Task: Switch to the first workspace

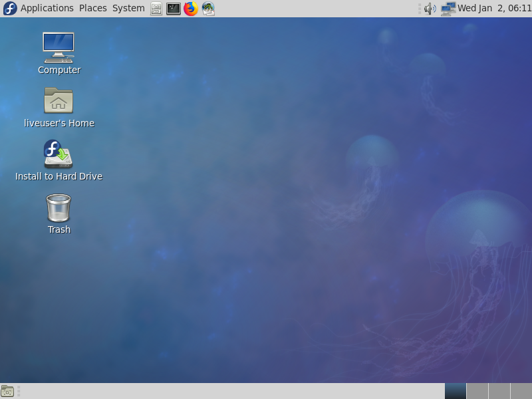Action: [456, 391]
